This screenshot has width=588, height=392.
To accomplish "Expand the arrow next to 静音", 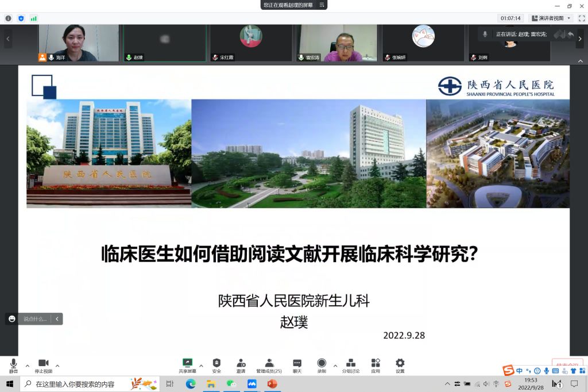I will pos(27,365).
